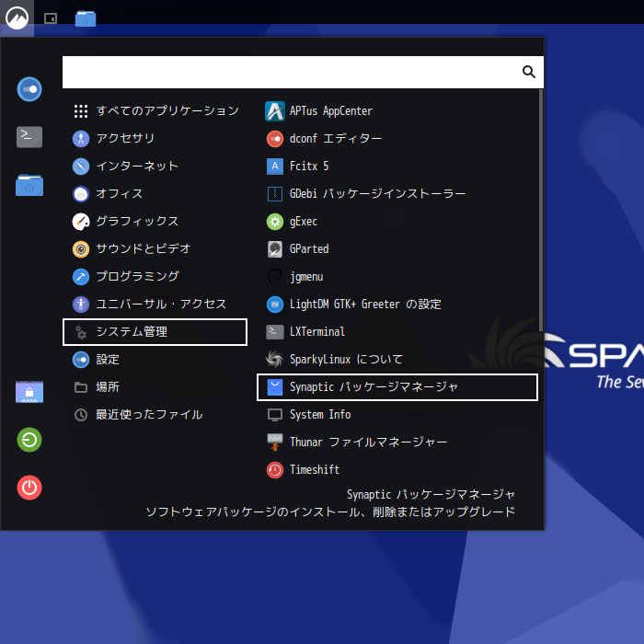Launch Thunar ファイルマネージャー icon
The width and height of the screenshot is (644, 644).
[x=275, y=443]
